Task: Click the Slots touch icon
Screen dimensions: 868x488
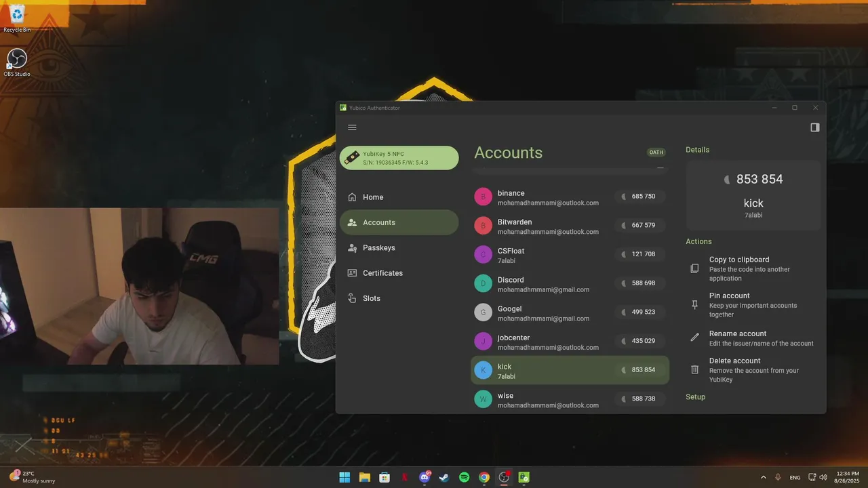Action: tap(352, 298)
